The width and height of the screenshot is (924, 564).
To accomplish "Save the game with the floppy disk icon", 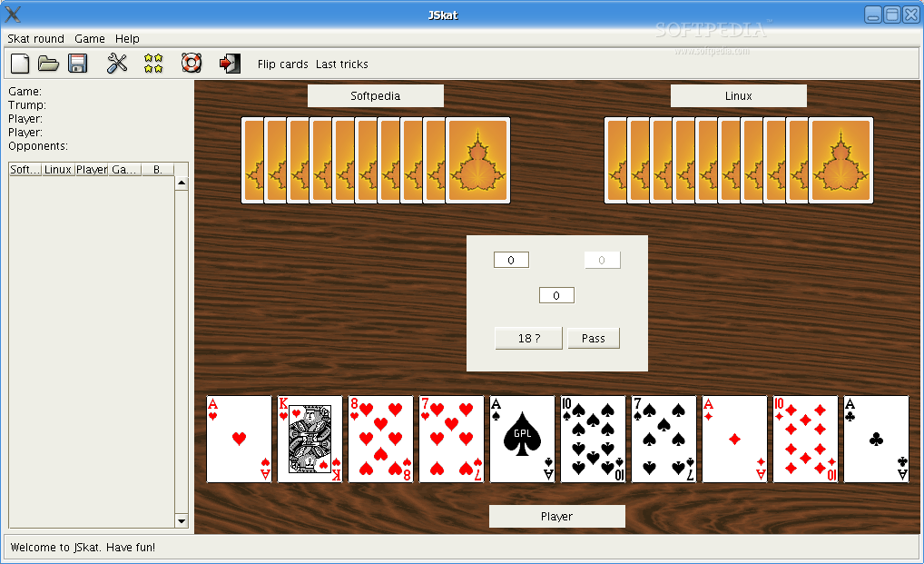I will [77, 63].
